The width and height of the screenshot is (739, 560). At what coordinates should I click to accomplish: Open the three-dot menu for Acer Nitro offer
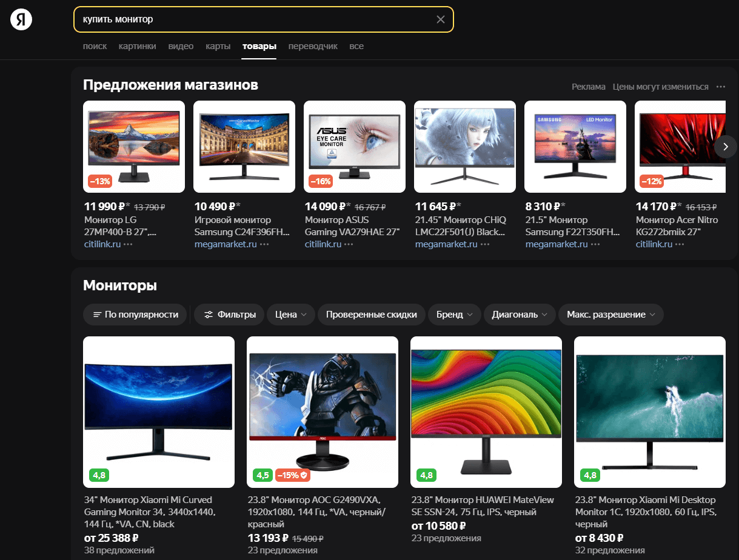pyautogui.click(x=680, y=244)
